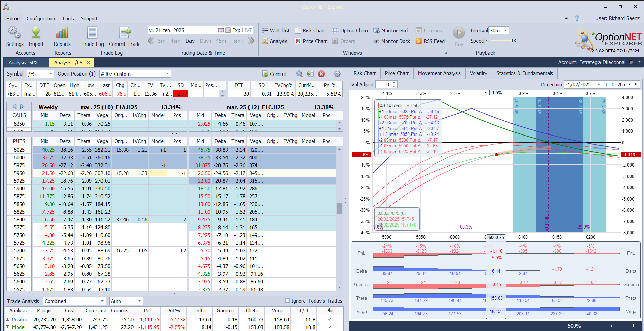Open the Analysis window

[275, 41]
